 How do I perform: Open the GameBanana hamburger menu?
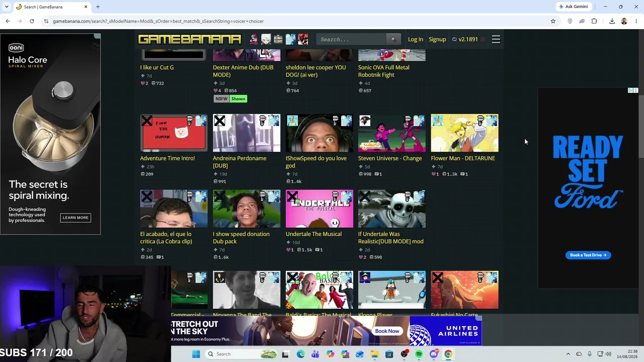click(496, 39)
